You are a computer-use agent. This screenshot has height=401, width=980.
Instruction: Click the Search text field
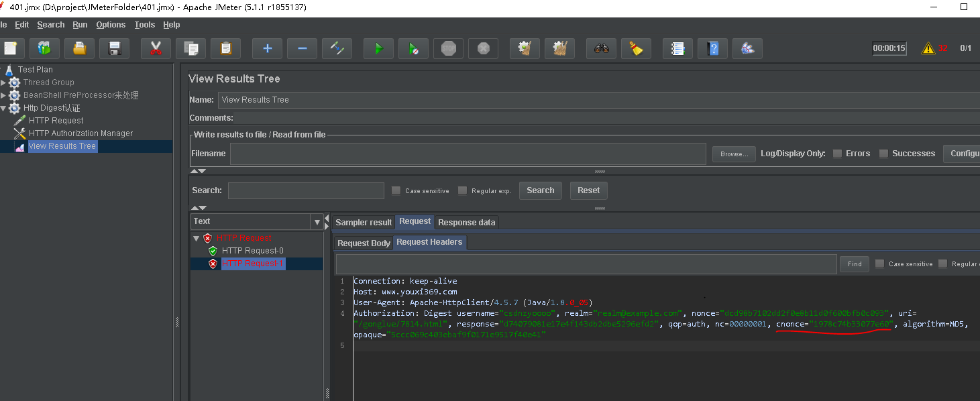(x=306, y=190)
